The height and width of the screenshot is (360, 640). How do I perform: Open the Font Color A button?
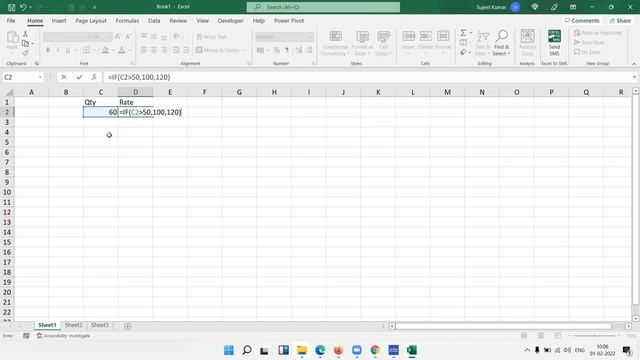(x=122, y=50)
